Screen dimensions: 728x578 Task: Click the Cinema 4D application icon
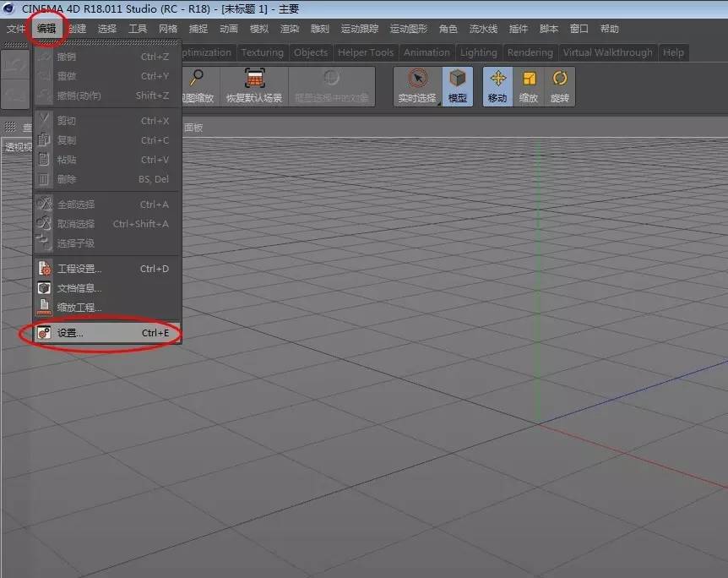pos(8,8)
